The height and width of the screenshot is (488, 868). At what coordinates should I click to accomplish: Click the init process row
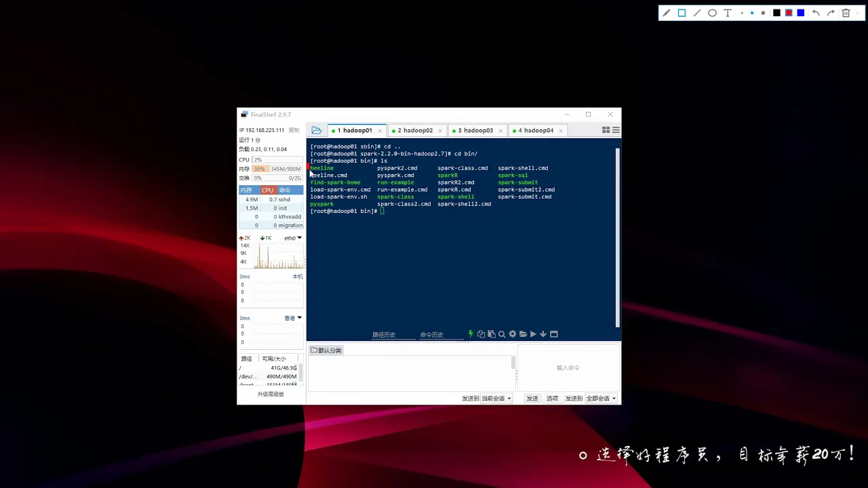[x=271, y=208]
